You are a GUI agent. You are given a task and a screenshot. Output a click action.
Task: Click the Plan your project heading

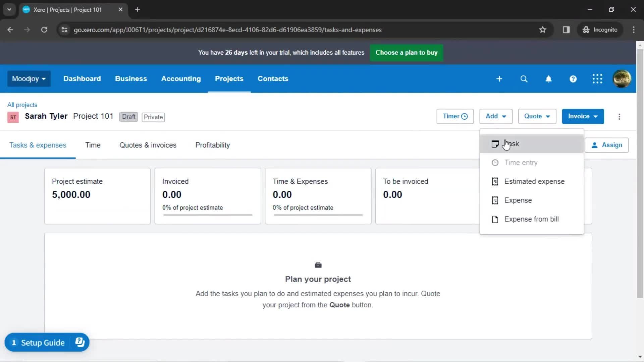tap(318, 279)
